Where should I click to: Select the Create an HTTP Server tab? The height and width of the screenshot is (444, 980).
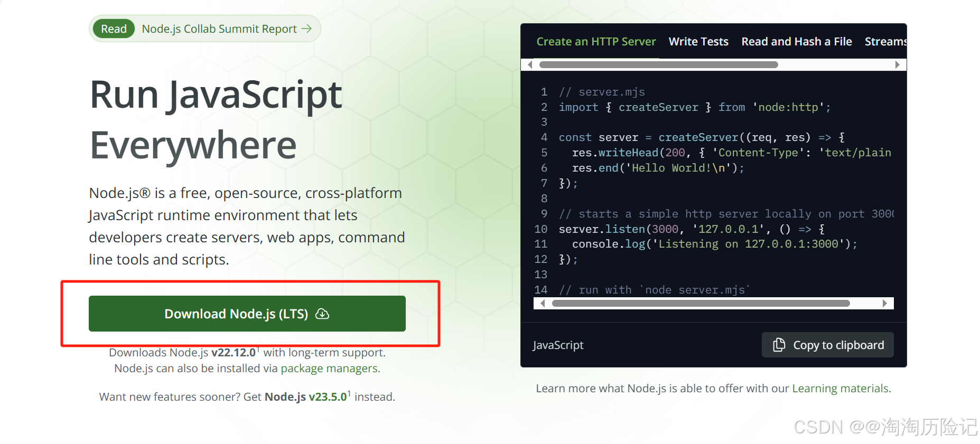(x=596, y=42)
